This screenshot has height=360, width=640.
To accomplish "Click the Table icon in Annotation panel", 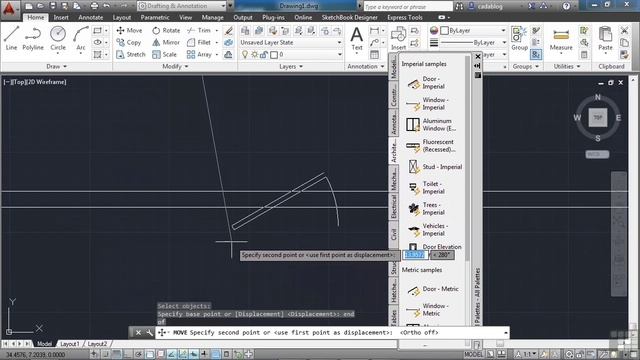I will 374,54.
